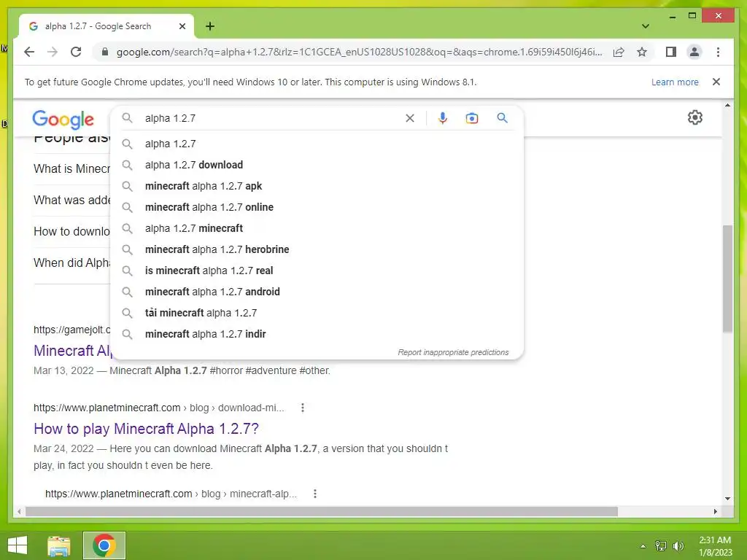Screen dimensions: 747x560
Task: Open network status tray icon
Action: (x=661, y=545)
